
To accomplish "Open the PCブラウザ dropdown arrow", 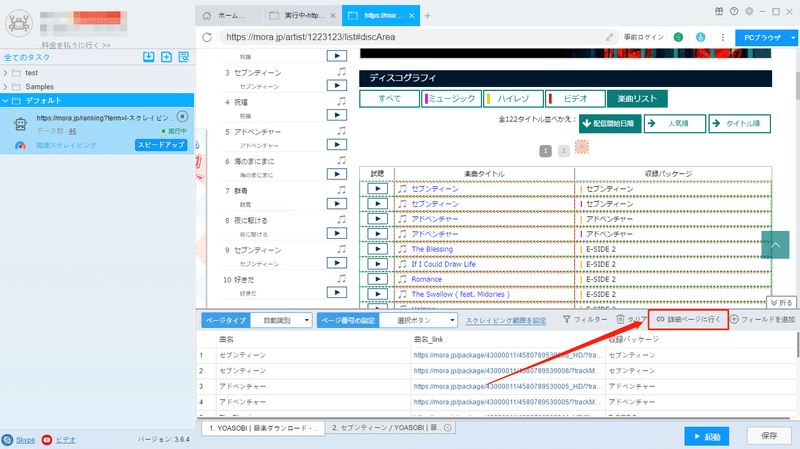I will 792,38.
